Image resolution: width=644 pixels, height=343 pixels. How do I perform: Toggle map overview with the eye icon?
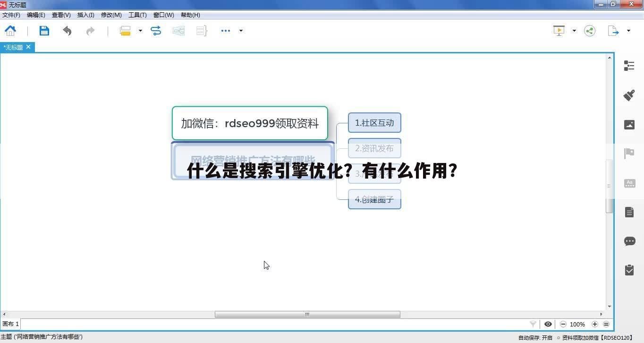pyautogui.click(x=548, y=324)
